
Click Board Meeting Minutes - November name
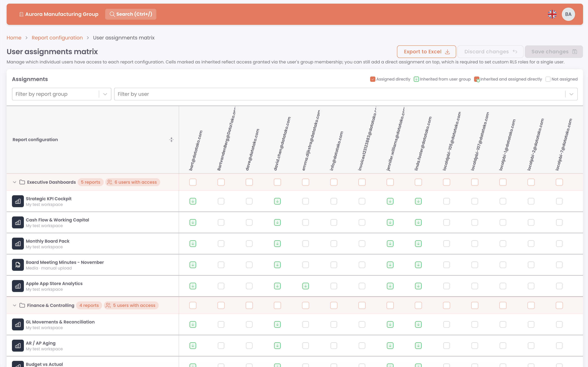65,262
